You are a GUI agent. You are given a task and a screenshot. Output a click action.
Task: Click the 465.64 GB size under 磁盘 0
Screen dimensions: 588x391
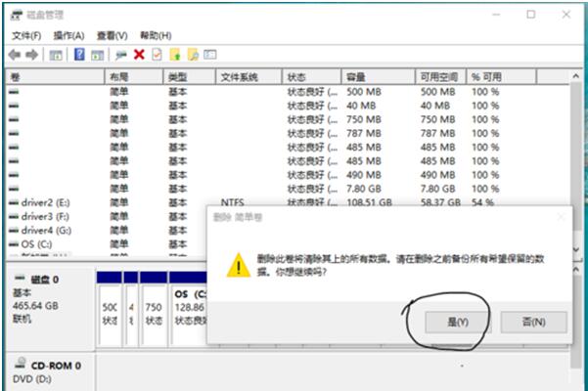(35, 306)
